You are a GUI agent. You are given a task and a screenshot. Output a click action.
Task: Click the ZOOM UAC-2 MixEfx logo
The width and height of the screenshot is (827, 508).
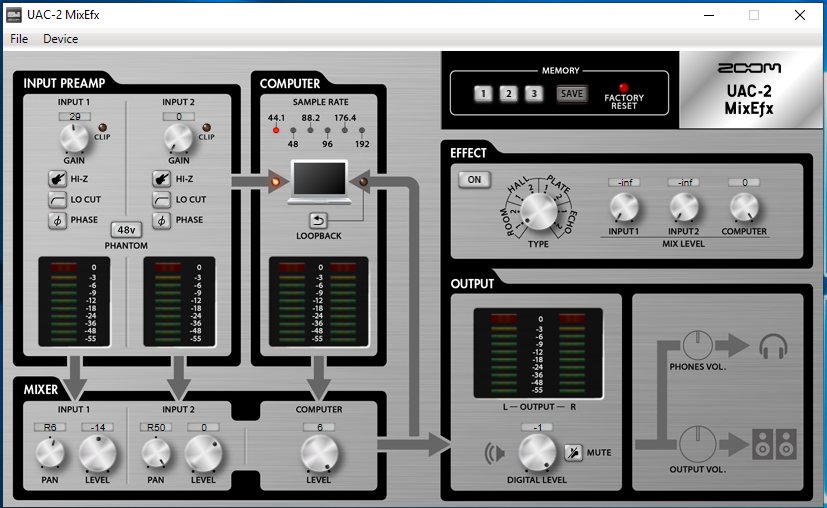tap(749, 89)
